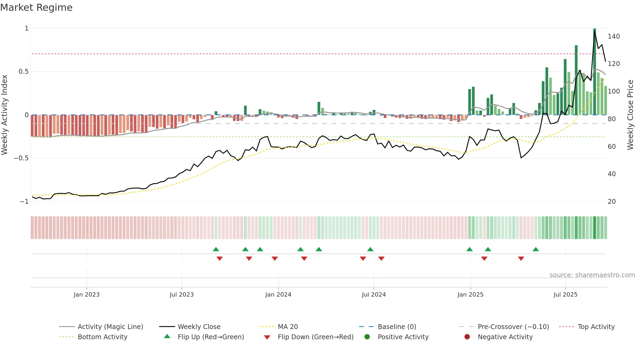Toggle Flip Down (Green→Red) legend entry
644x362 pixels.
click(309, 337)
